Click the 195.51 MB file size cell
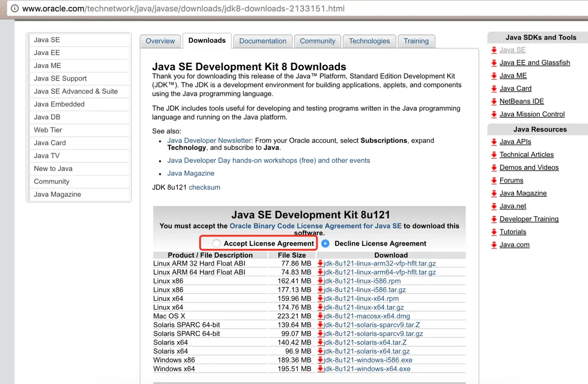588x384 pixels. tap(292, 369)
